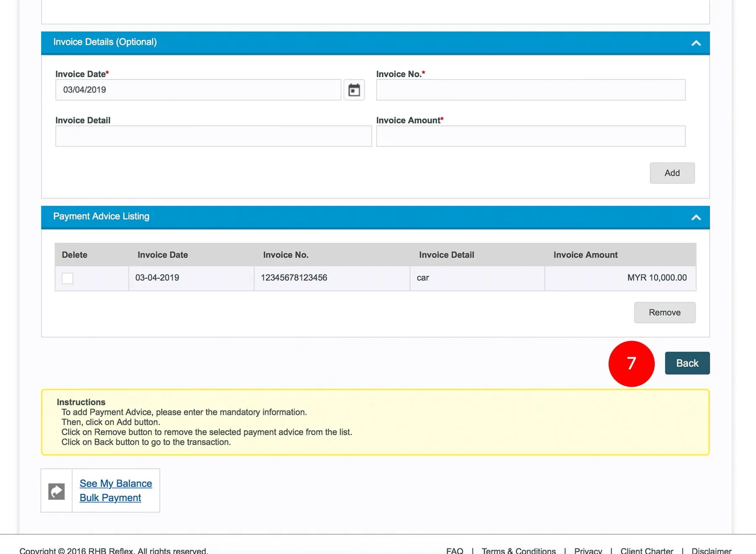Go back using the Back button
The image size is (756, 554).
click(687, 363)
